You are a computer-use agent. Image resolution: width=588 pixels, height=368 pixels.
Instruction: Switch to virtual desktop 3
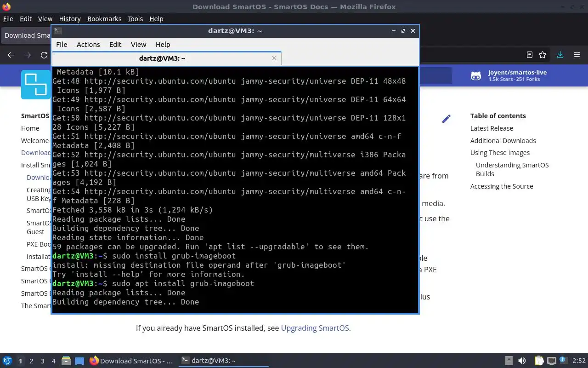(x=43, y=361)
